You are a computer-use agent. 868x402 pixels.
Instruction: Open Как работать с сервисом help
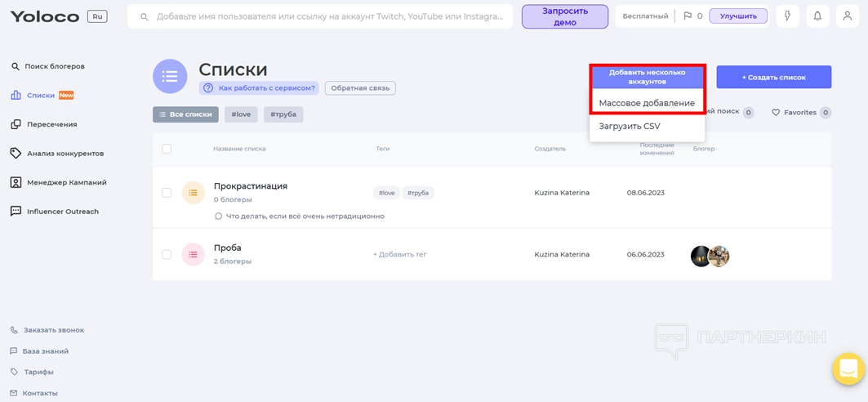259,87
